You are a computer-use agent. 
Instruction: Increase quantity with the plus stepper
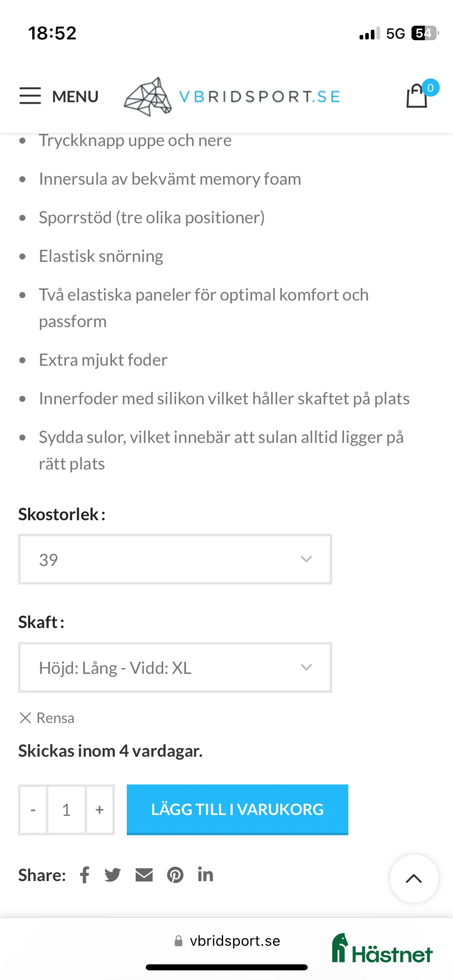coord(99,809)
